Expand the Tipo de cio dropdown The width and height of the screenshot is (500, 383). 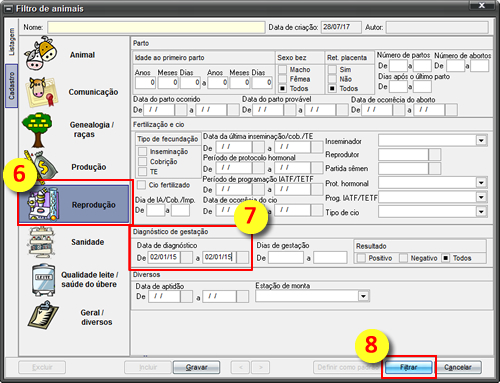(x=481, y=212)
